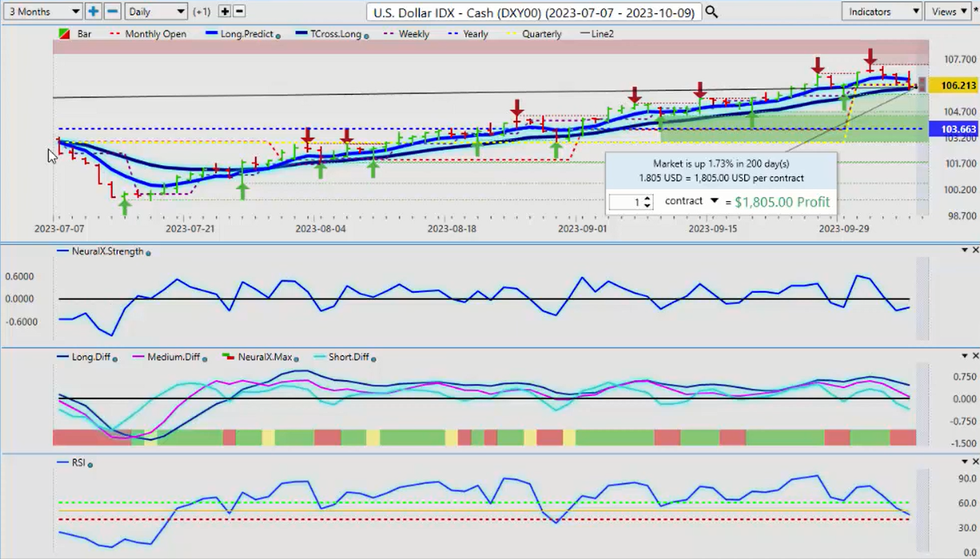The height and width of the screenshot is (559, 980).
Task: Close the Long.Diff indicator panel
Action: coord(975,356)
